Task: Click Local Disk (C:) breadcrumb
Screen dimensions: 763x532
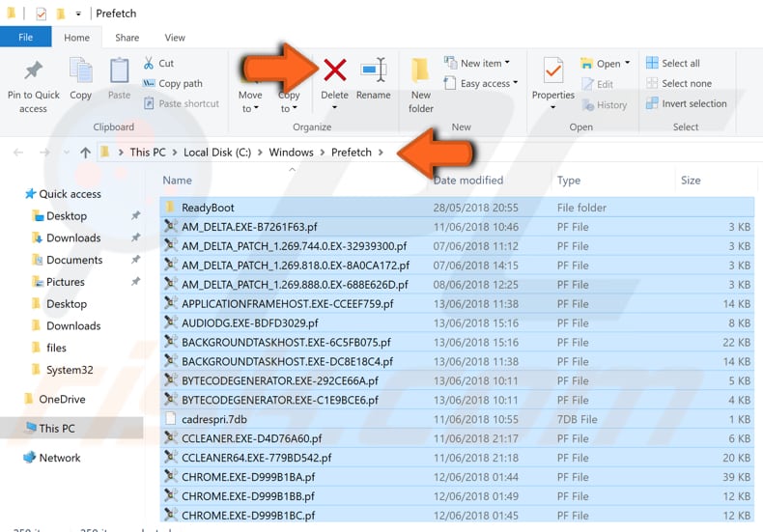Action: (x=217, y=153)
